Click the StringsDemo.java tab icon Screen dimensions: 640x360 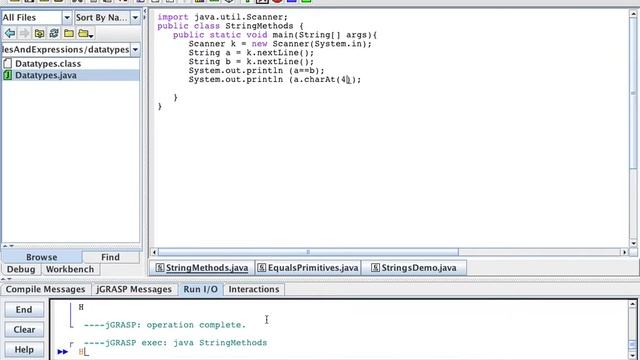pyautogui.click(x=375, y=268)
